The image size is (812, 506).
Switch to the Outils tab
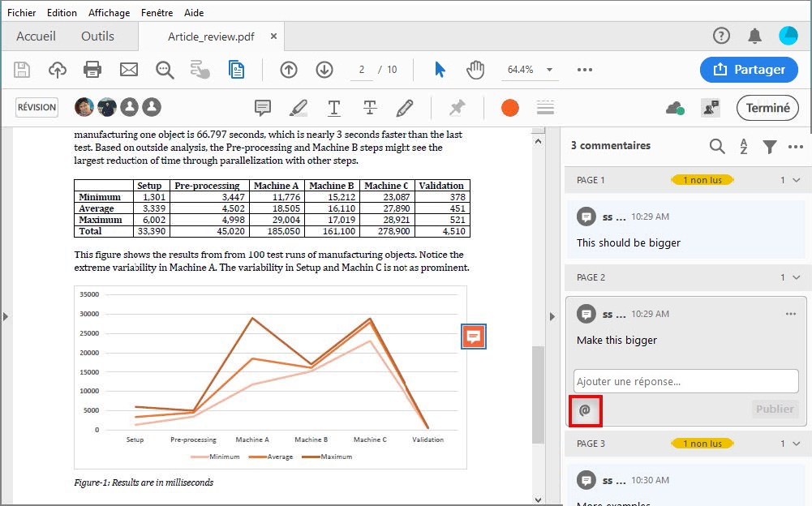tap(97, 36)
